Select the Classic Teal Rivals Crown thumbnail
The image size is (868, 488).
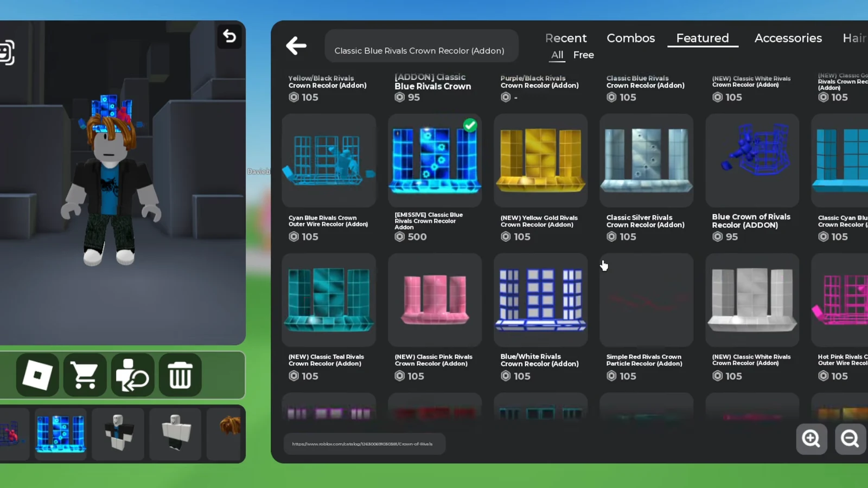(x=329, y=300)
